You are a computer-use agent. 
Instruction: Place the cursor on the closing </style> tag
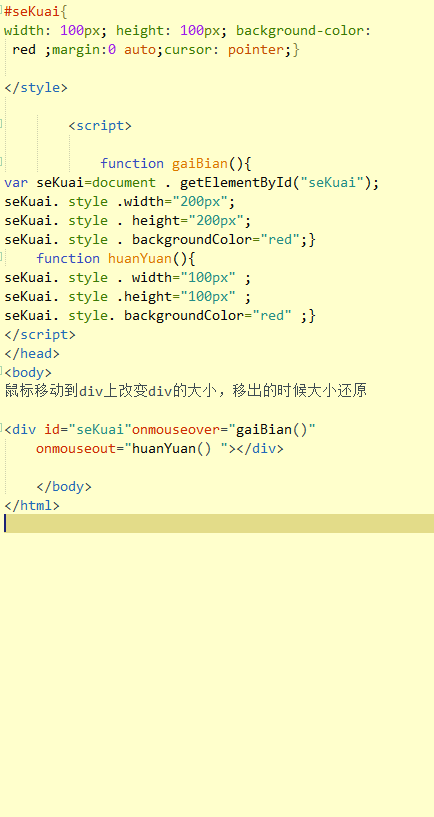tap(36, 88)
